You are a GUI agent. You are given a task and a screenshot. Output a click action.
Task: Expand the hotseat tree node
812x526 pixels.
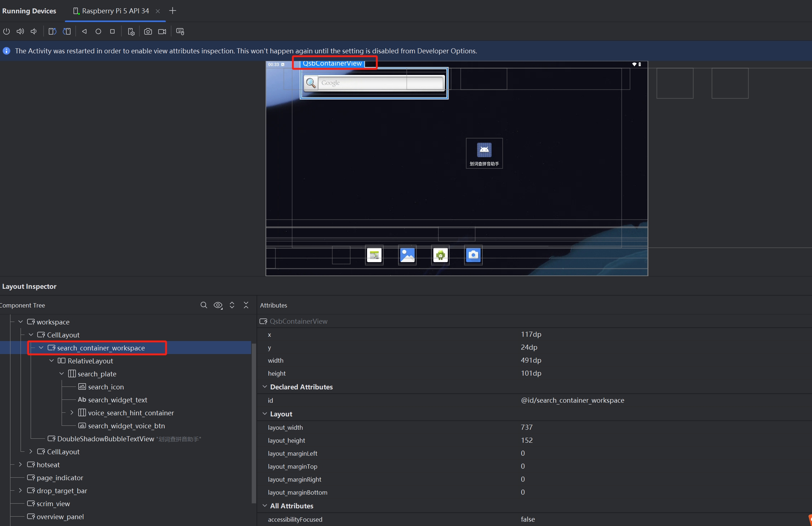tap(21, 464)
